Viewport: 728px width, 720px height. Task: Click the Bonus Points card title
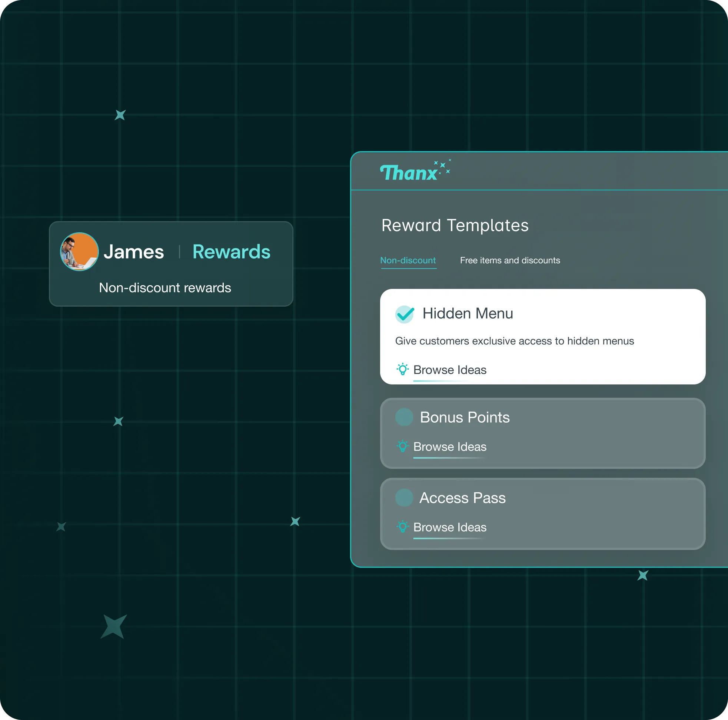464,417
